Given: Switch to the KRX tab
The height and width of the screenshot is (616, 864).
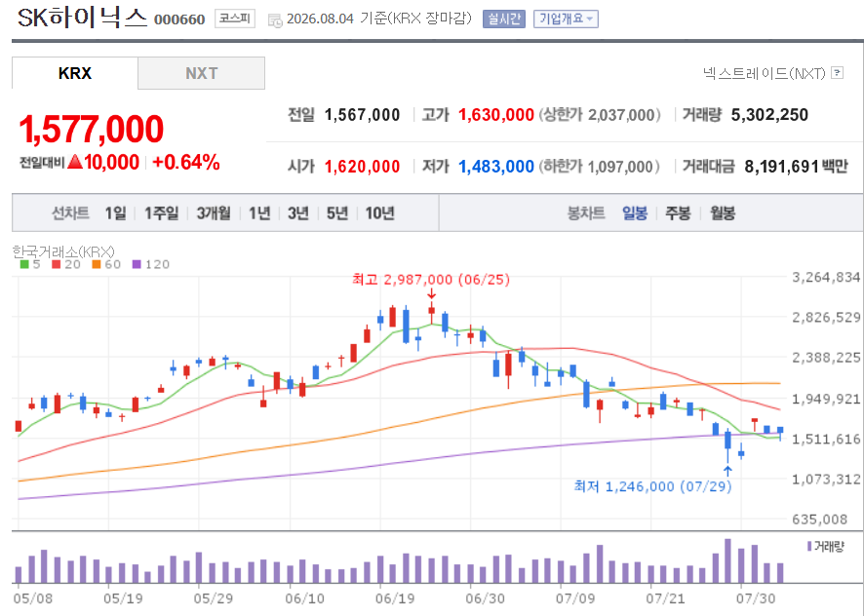Looking at the screenshot, I should 75,73.
